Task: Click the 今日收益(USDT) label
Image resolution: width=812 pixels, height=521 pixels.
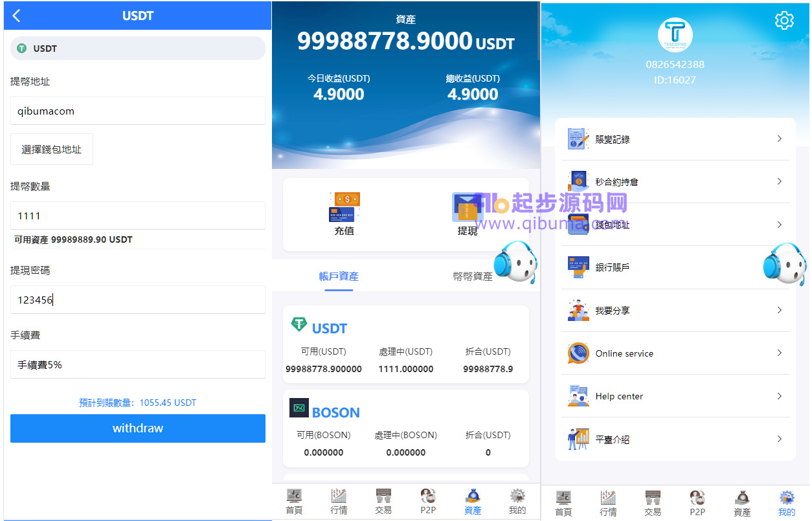Action: tap(339, 78)
